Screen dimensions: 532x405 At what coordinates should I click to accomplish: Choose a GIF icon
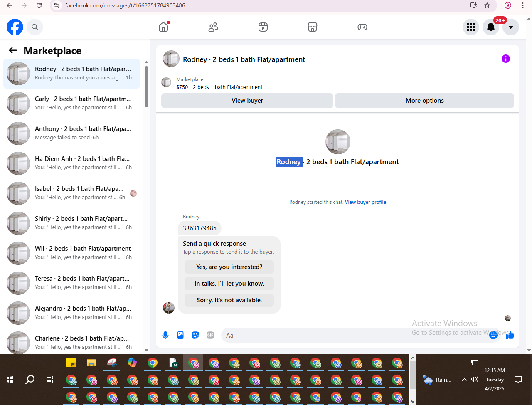click(210, 335)
